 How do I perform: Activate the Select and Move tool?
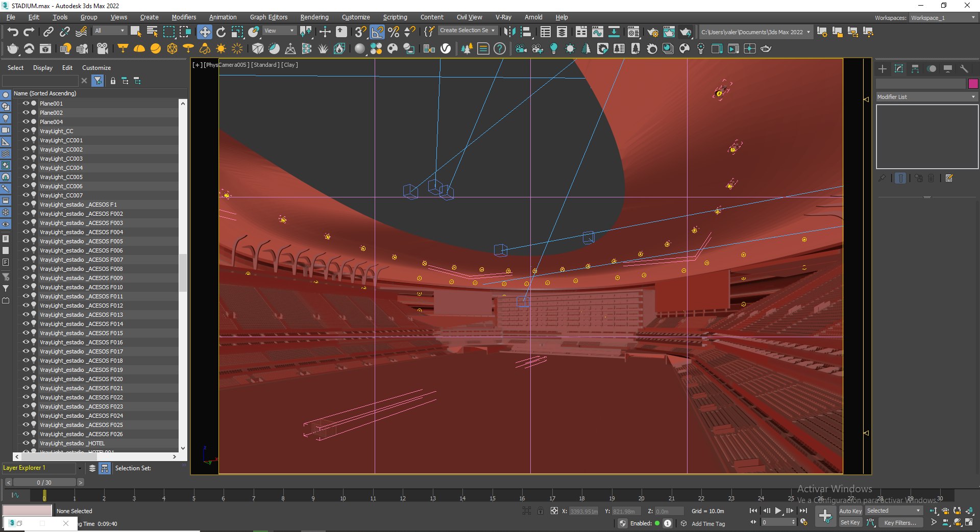[x=205, y=32]
